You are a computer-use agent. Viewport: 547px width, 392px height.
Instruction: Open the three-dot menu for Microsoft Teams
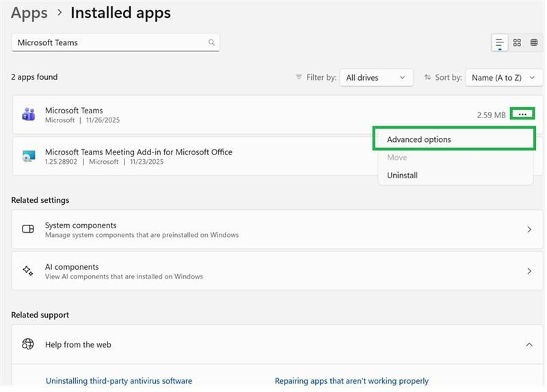(x=522, y=114)
